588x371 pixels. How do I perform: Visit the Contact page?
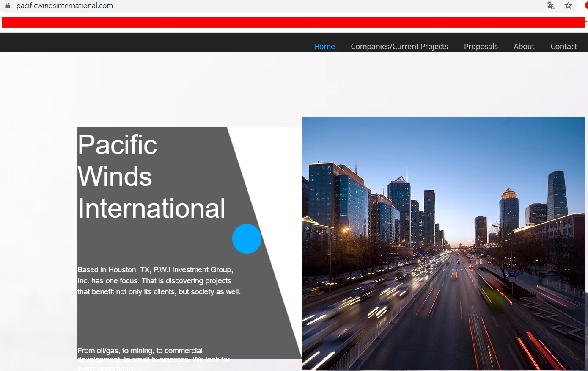tap(563, 46)
